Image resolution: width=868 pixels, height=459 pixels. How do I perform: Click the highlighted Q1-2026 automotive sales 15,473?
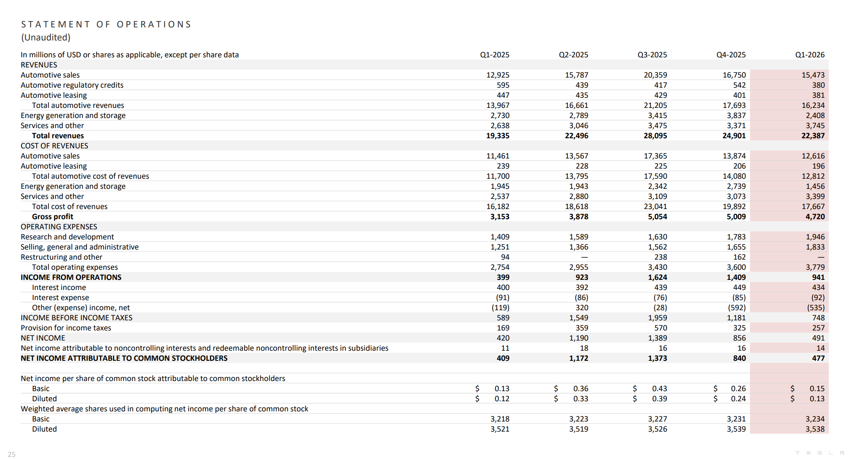(x=813, y=75)
